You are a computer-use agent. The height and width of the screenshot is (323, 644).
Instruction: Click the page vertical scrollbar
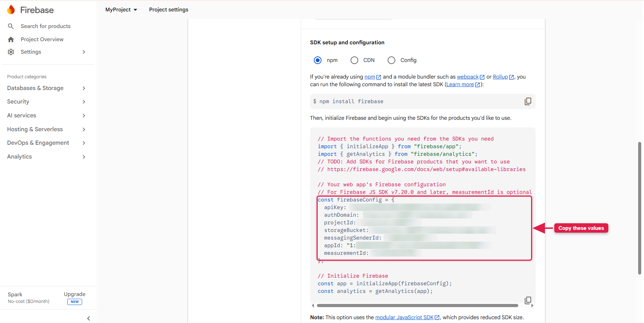click(x=639, y=208)
